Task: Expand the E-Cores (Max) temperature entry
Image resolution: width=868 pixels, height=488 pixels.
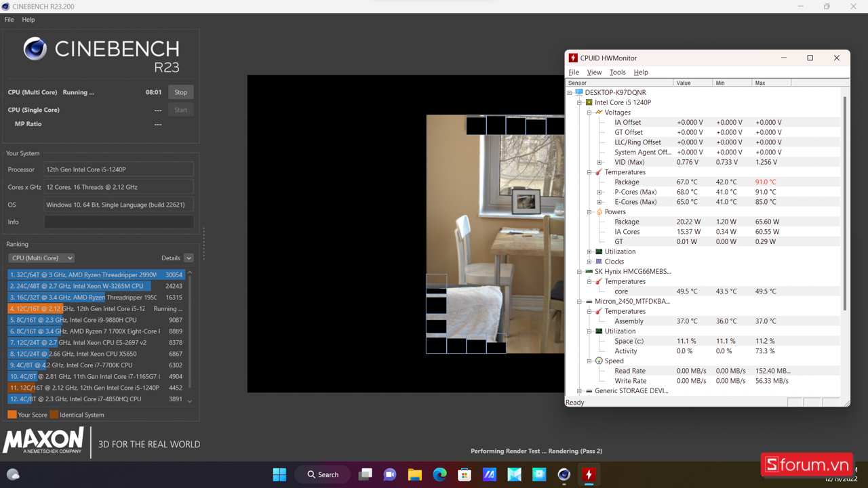Action: point(599,202)
